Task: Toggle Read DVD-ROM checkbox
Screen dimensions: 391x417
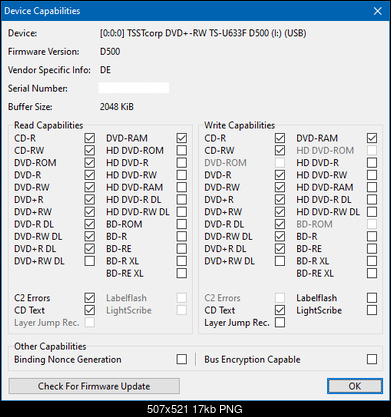Action: click(90, 163)
